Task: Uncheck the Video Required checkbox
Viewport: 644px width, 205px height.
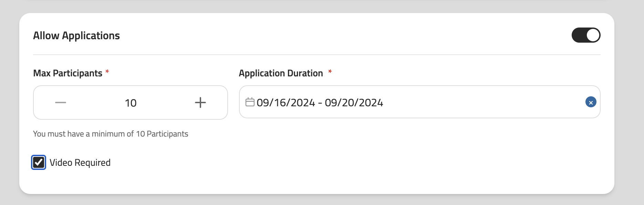Action: click(39, 162)
